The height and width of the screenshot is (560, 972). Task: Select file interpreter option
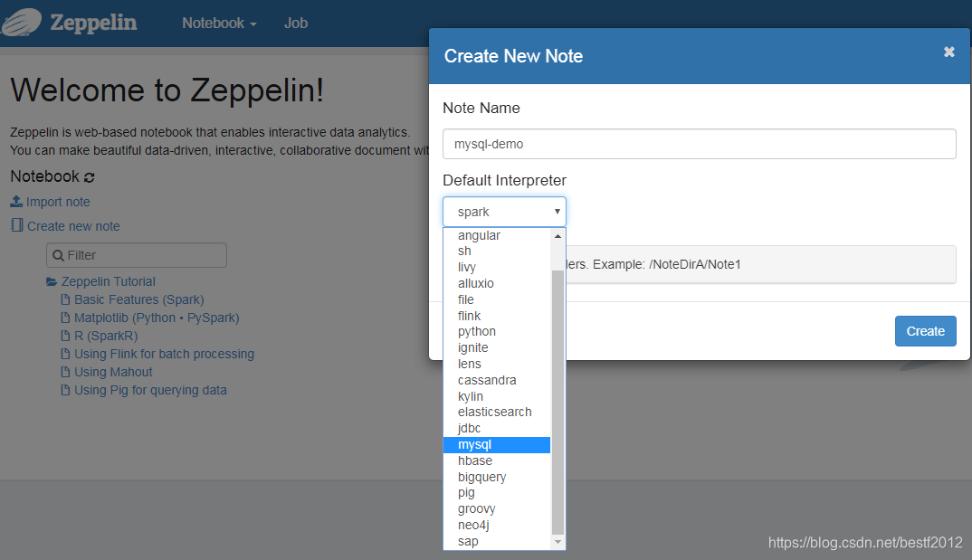[x=497, y=299]
